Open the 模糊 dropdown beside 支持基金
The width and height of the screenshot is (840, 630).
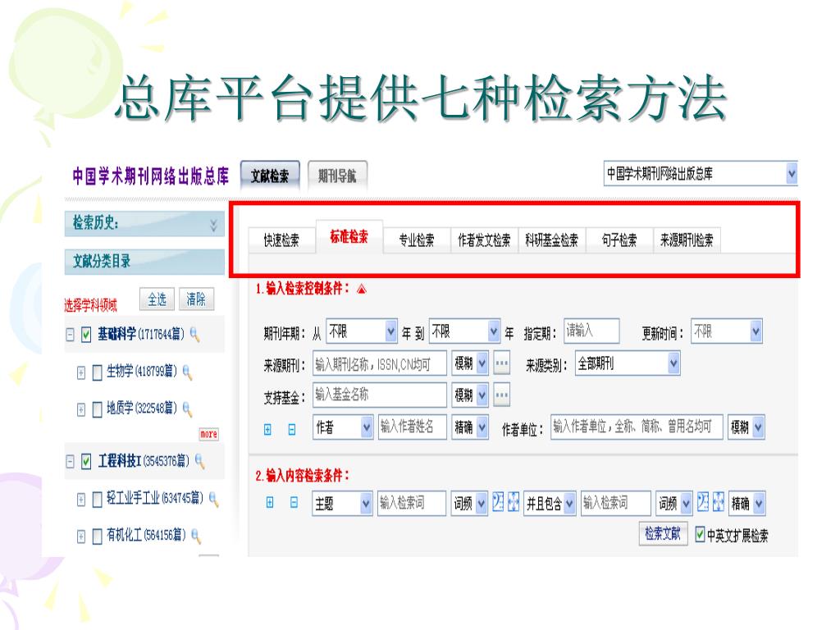point(482,396)
